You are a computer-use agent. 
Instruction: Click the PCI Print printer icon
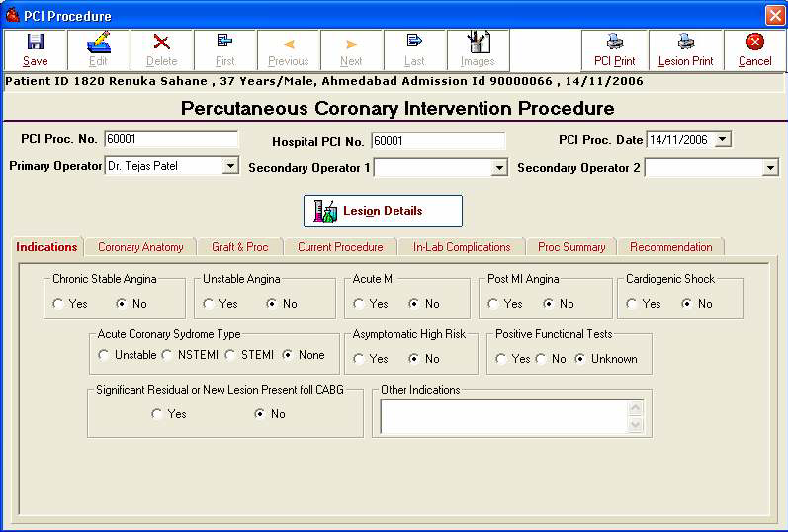point(614,43)
